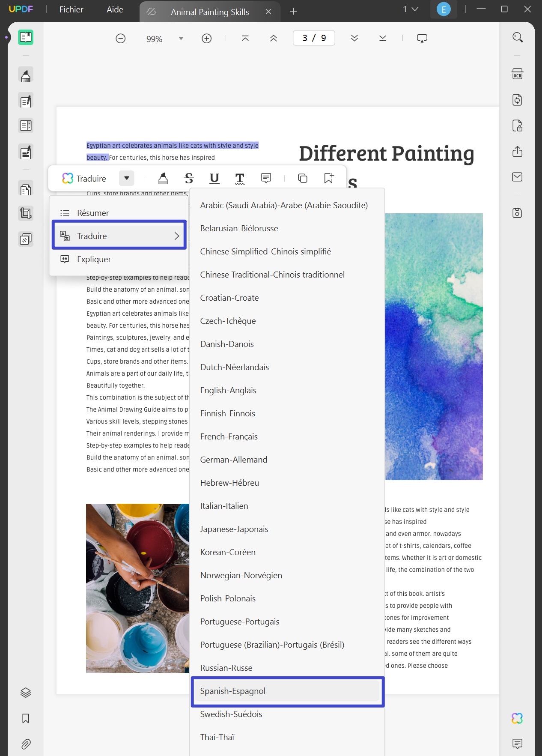542x756 pixels.
Task: Select the Comment highlighter tool in sidebar
Action: click(26, 75)
